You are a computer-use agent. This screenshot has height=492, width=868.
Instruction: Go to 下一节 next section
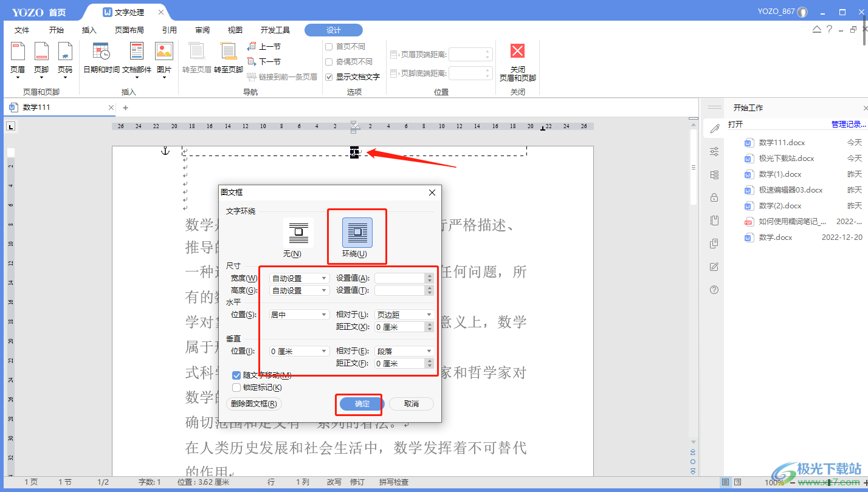[264, 62]
